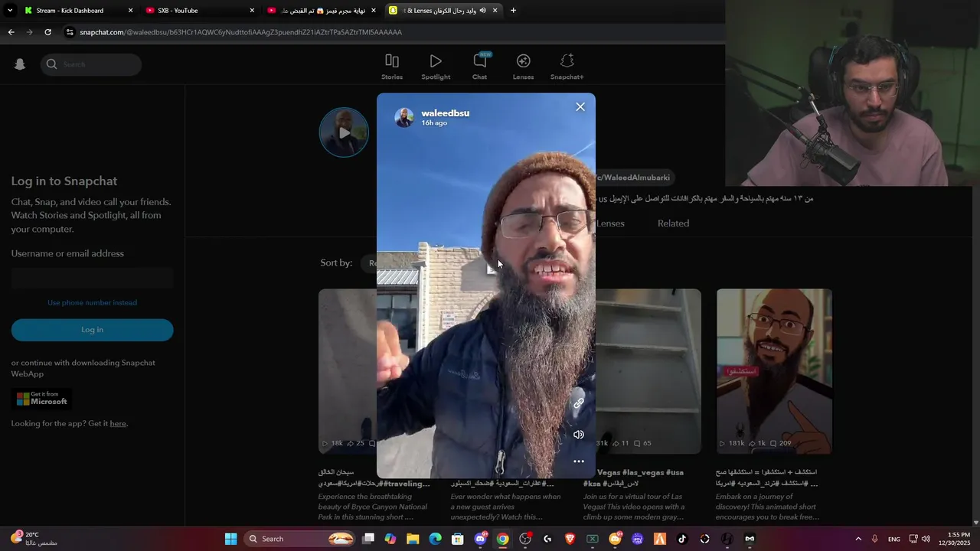Open a new browser tab
Viewport: 980px width, 551px height.
coord(513,11)
